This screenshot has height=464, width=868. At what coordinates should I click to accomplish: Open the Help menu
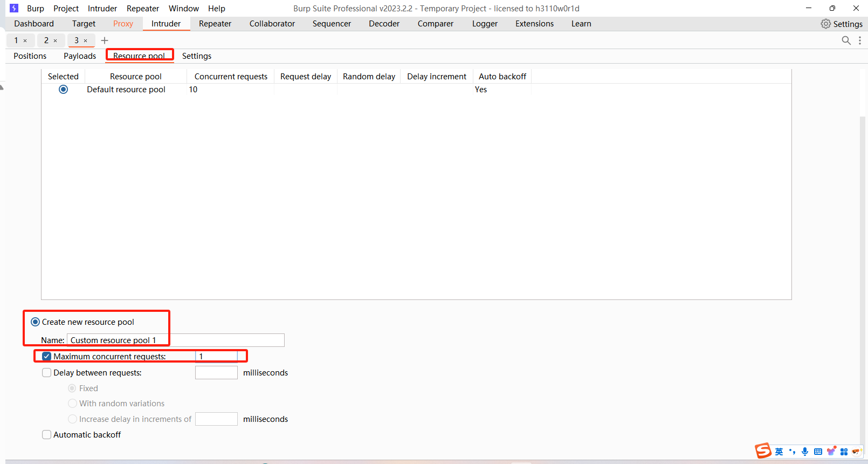coord(217,9)
